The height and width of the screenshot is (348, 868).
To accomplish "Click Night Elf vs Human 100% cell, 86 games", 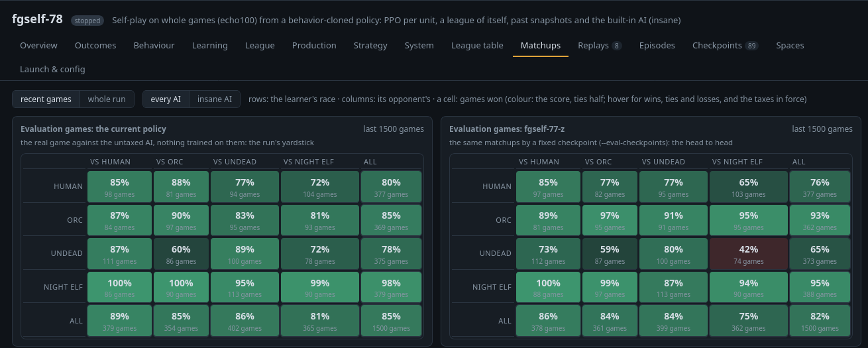I will coord(119,287).
